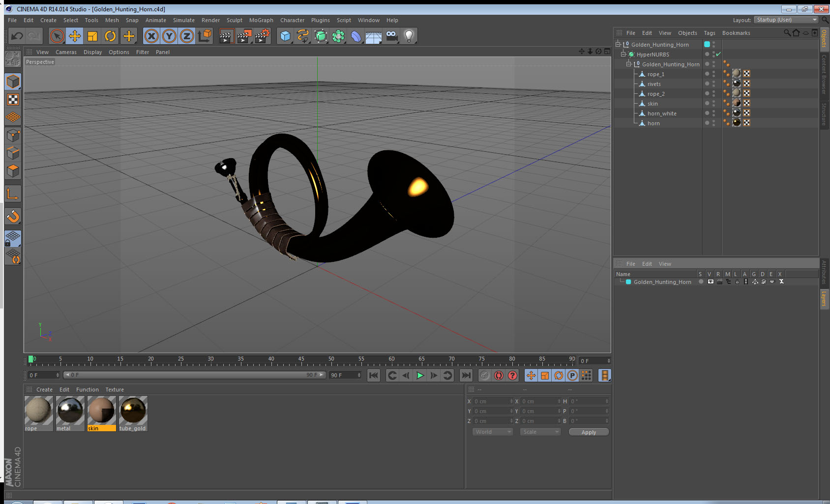Select the Live Selection tool

click(57, 36)
